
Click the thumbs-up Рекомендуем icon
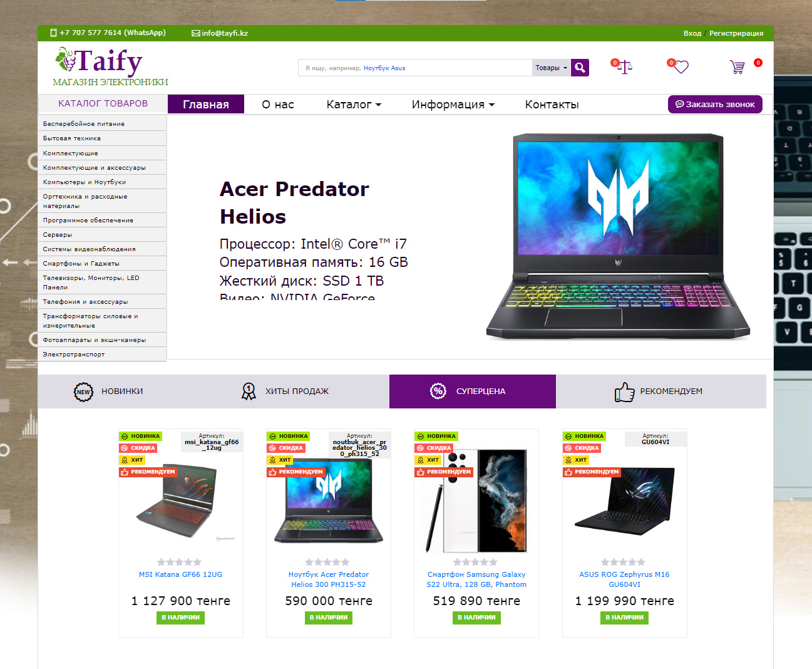(x=624, y=392)
